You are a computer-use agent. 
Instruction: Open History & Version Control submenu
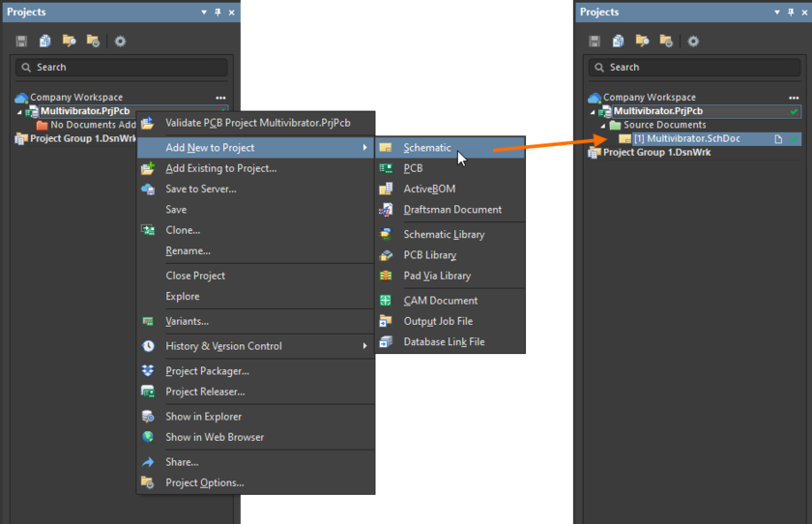(256, 346)
